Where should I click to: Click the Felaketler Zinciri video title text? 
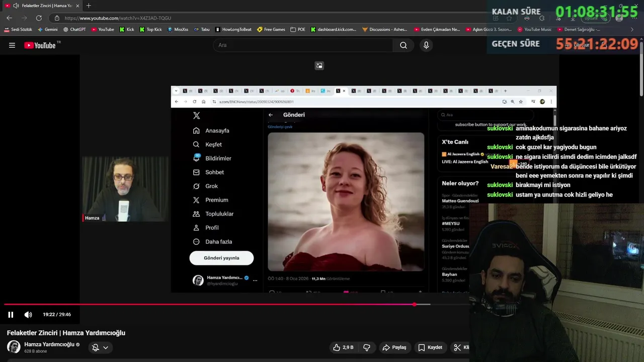click(66, 333)
